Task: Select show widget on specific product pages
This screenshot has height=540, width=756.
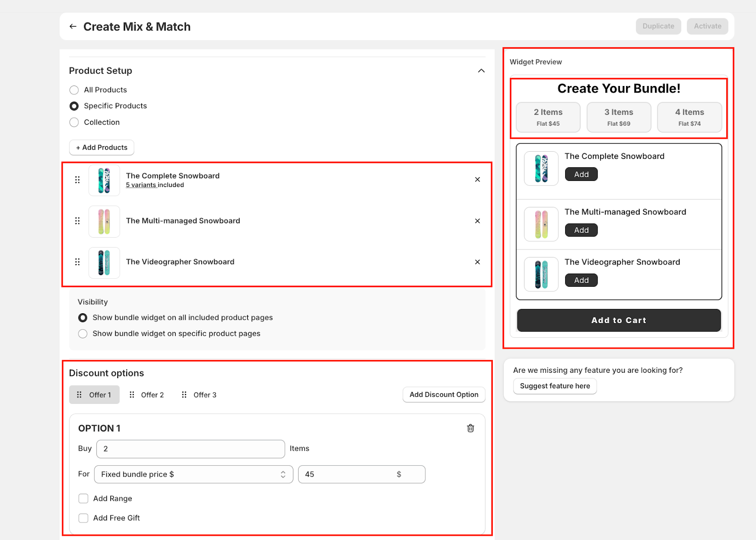Action: point(83,334)
